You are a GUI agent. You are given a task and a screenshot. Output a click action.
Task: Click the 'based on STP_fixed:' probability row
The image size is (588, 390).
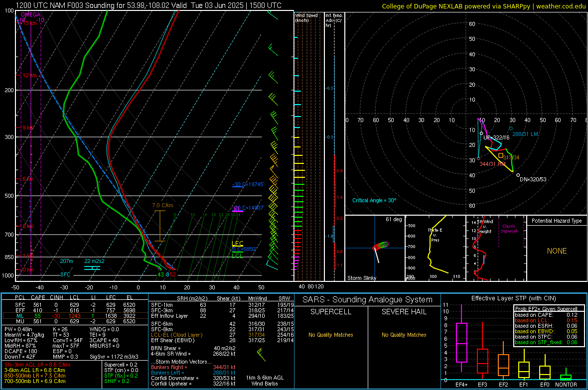(546, 342)
